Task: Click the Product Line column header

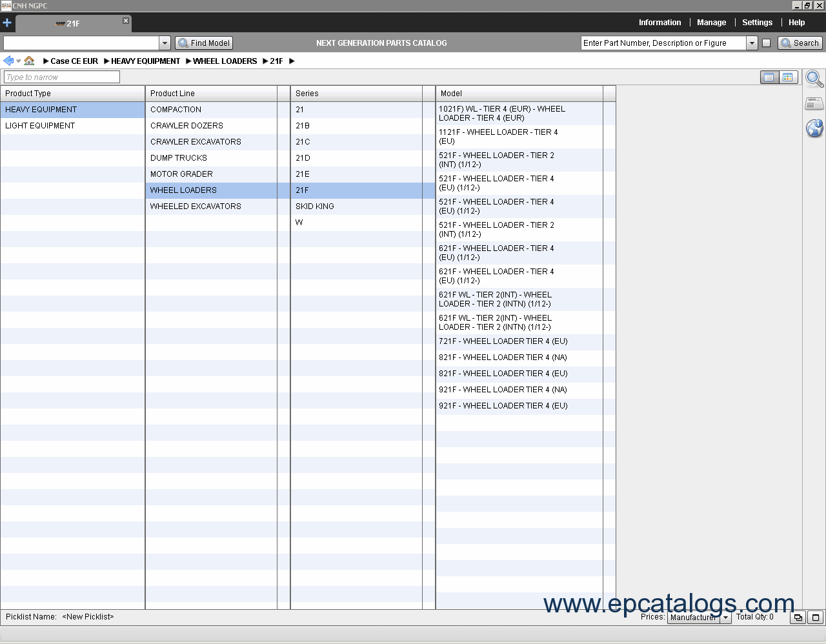Action: (212, 94)
